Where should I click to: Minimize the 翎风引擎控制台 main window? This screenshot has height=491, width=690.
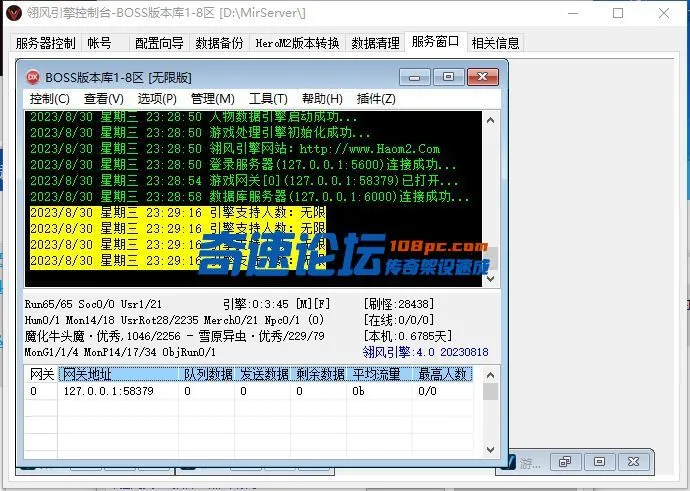(573, 13)
